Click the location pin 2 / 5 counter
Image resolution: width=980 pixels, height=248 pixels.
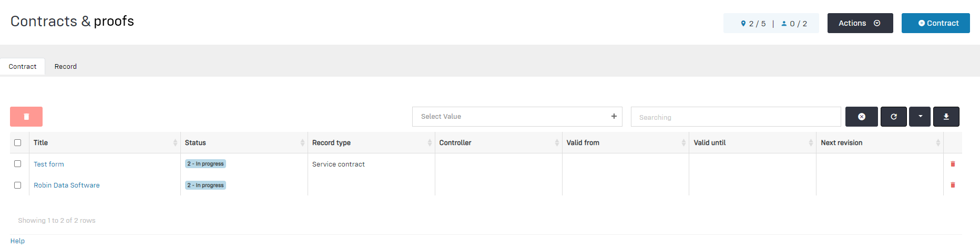753,24
